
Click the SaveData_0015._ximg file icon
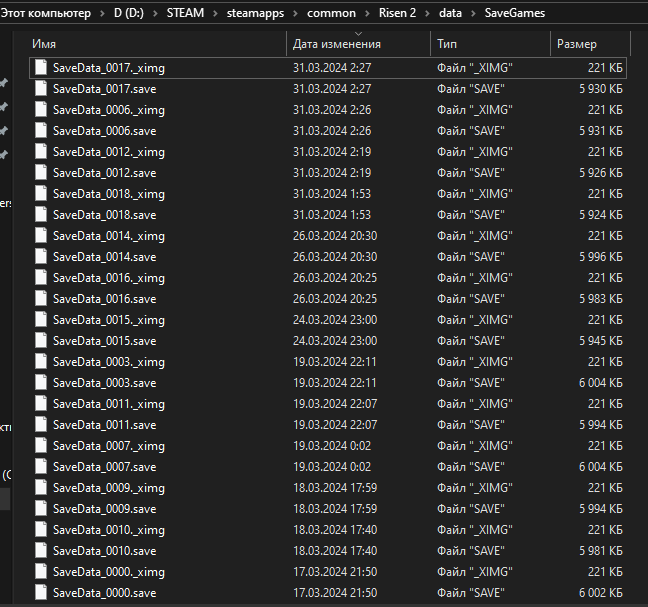pos(41,319)
